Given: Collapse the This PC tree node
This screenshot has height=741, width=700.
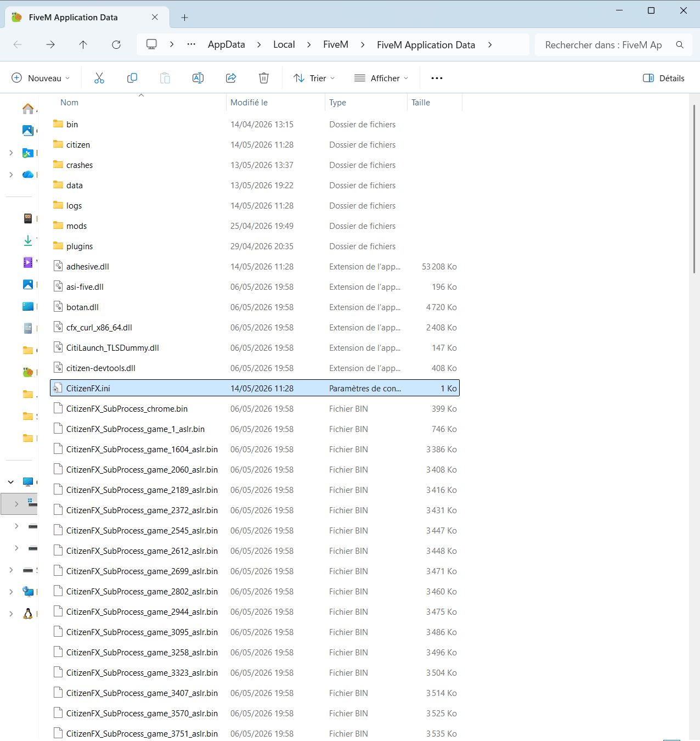Looking at the screenshot, I should 11,481.
